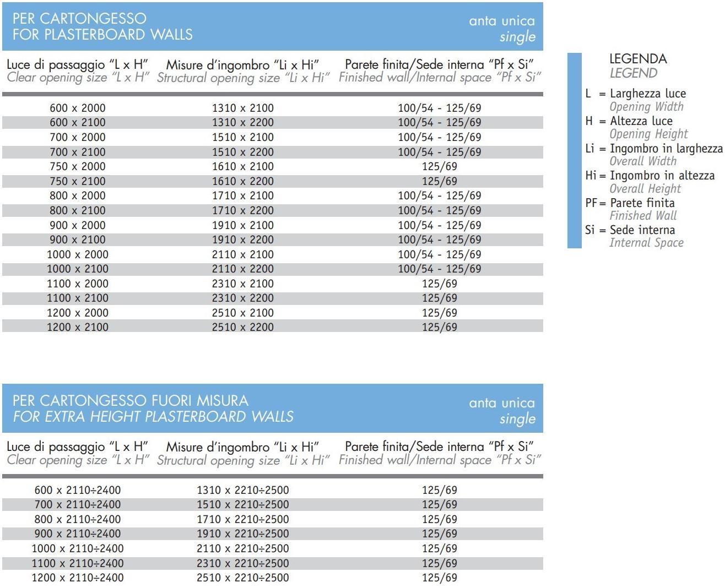725x588 pixels.
Task: Click the 'PER CARTONGESSO FUORI MISURA' header title
Action: [131, 401]
